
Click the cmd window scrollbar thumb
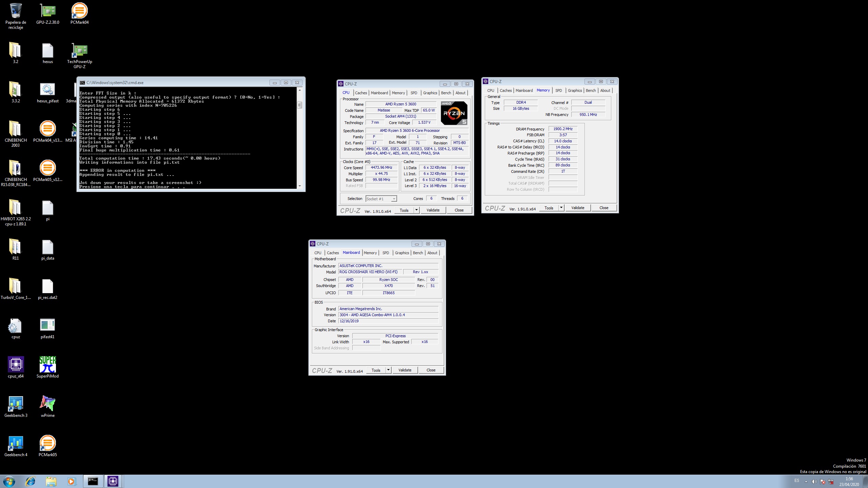pos(299,105)
